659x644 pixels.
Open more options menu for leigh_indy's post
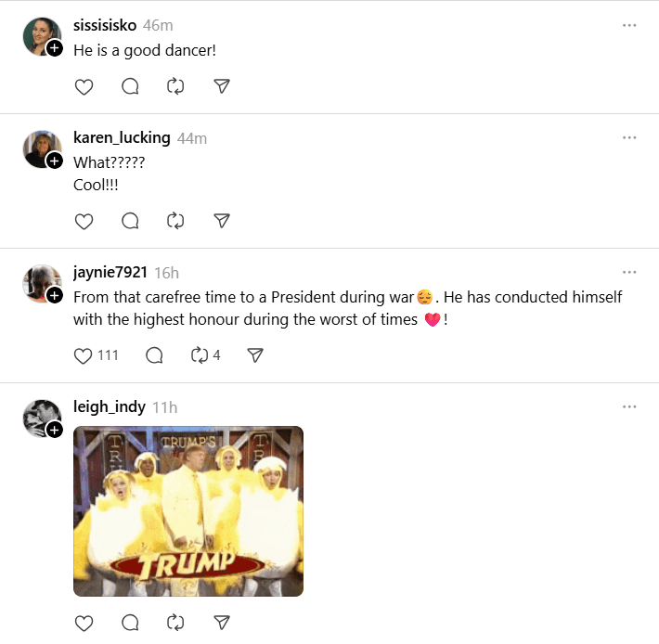[629, 406]
